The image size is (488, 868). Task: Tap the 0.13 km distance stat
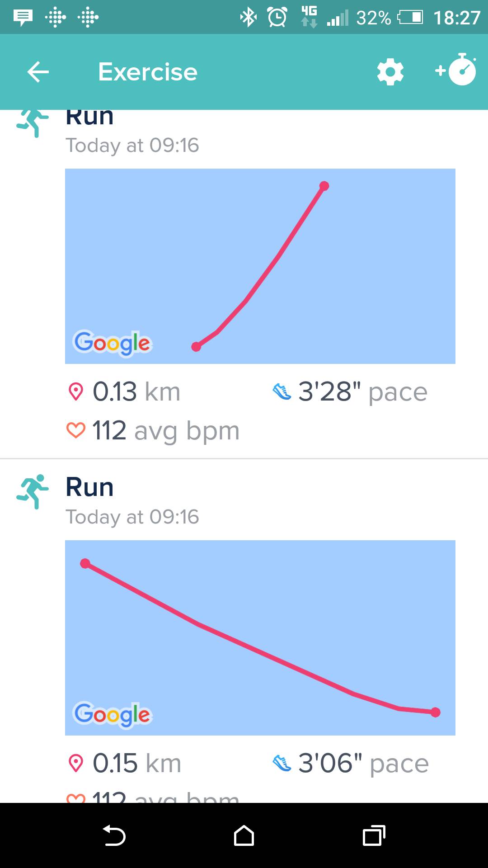136,392
